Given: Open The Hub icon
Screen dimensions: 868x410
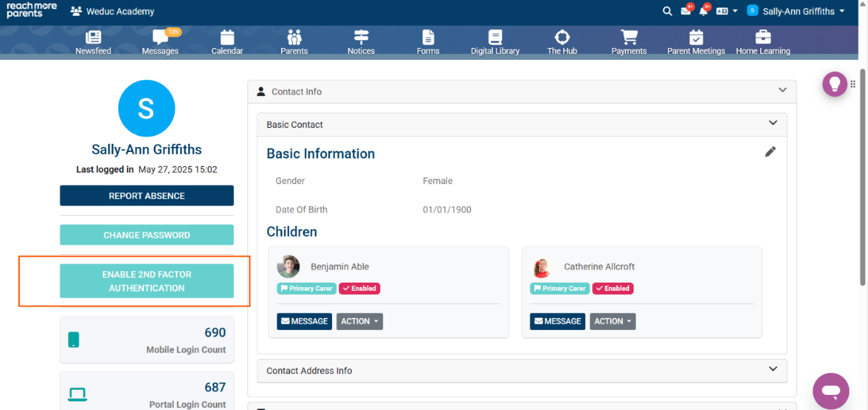Looking at the screenshot, I should (x=562, y=37).
